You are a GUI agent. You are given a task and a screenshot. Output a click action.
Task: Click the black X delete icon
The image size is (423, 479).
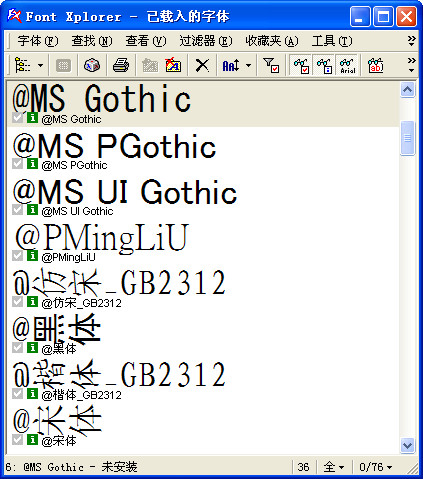pyautogui.click(x=202, y=65)
